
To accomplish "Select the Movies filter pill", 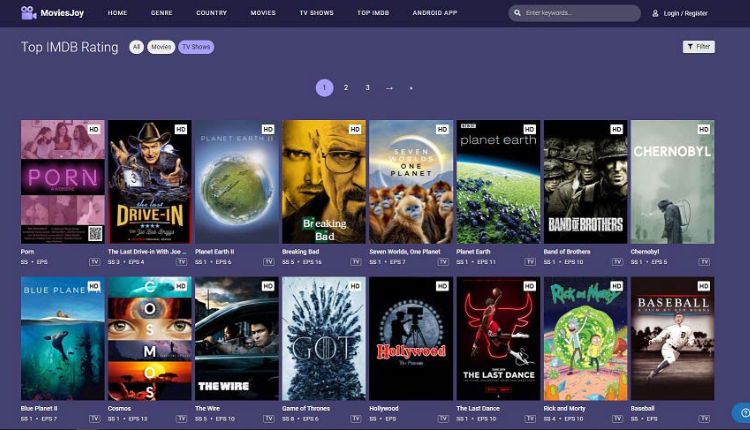I will coord(160,47).
